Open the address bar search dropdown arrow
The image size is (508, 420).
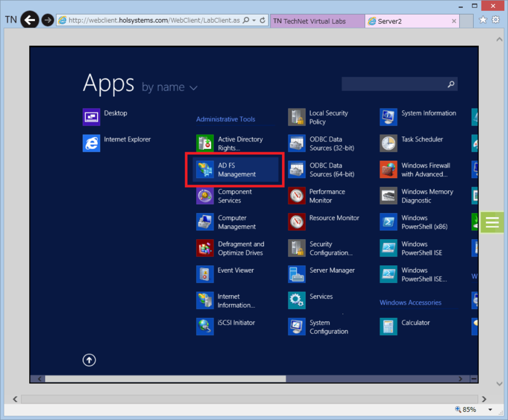(254, 20)
